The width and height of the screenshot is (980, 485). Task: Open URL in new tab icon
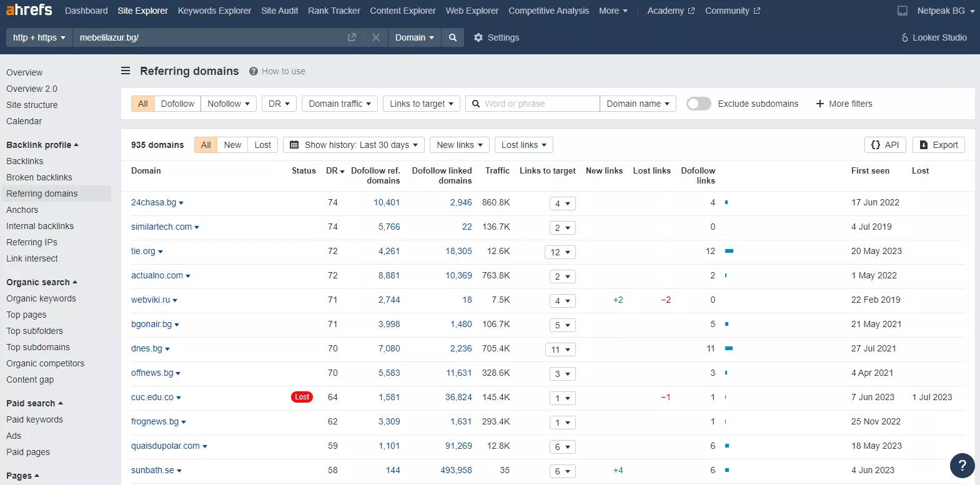(352, 37)
